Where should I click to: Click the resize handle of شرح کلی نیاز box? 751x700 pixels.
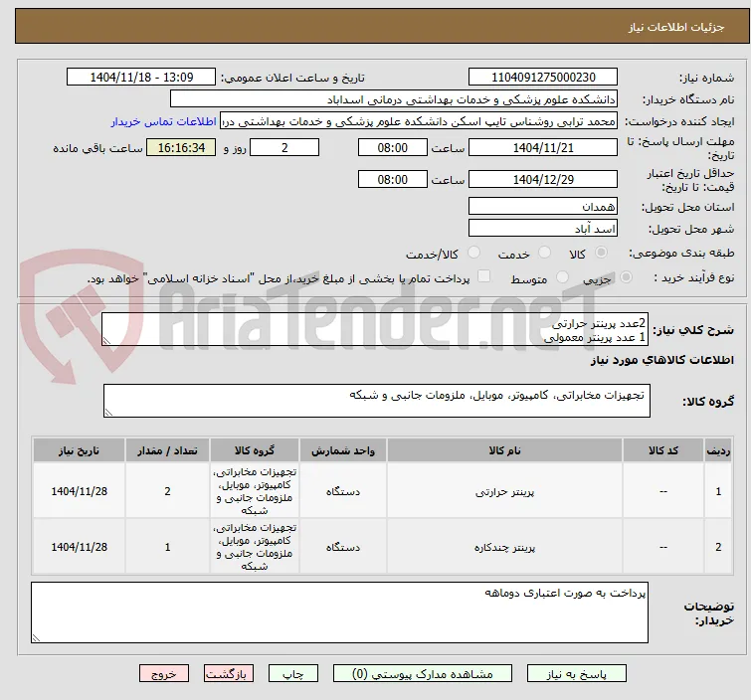point(106,341)
